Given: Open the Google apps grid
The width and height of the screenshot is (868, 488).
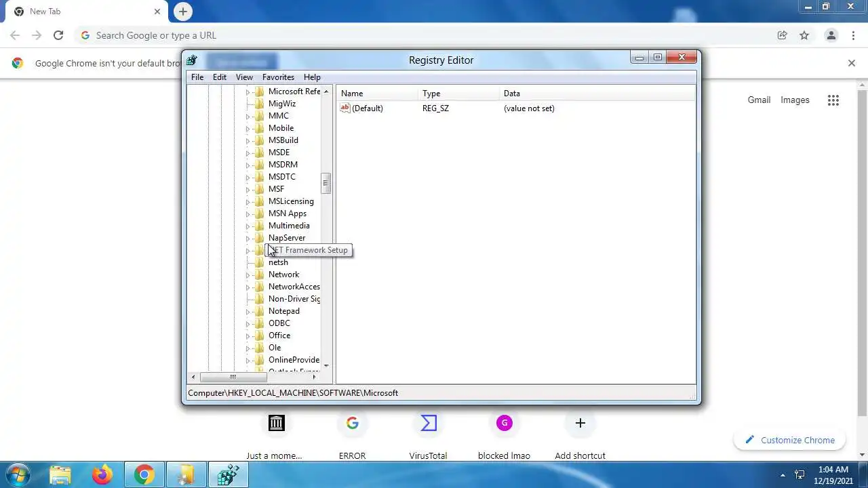Looking at the screenshot, I should [x=833, y=100].
